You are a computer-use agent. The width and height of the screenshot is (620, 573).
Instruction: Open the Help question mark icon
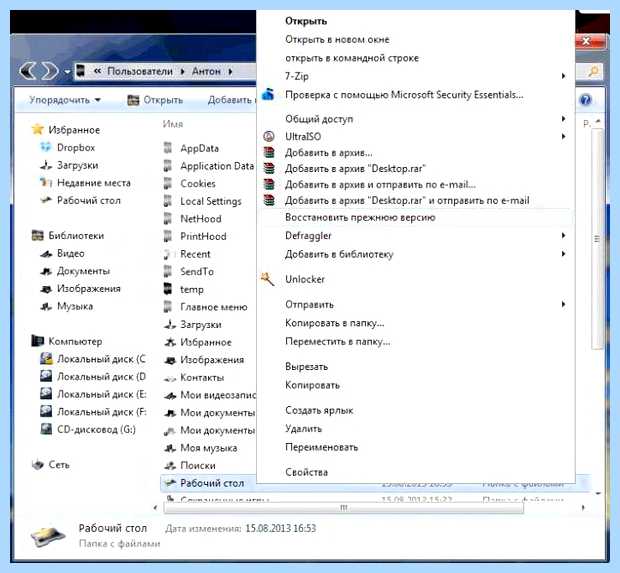coord(586,100)
